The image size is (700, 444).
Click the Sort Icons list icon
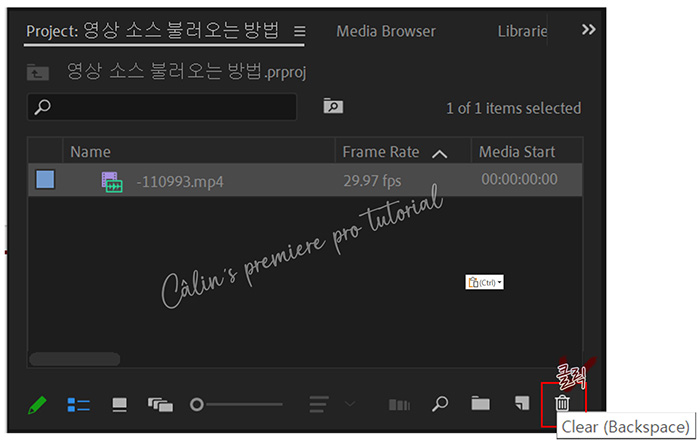[319, 404]
